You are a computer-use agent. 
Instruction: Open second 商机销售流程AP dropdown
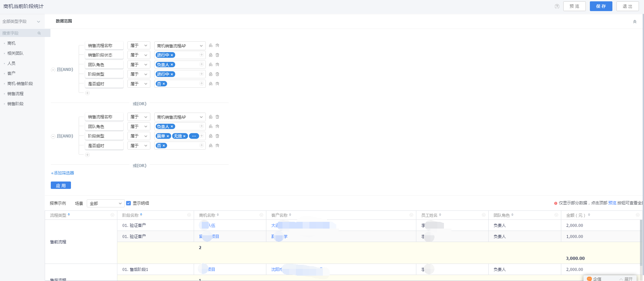click(x=180, y=117)
